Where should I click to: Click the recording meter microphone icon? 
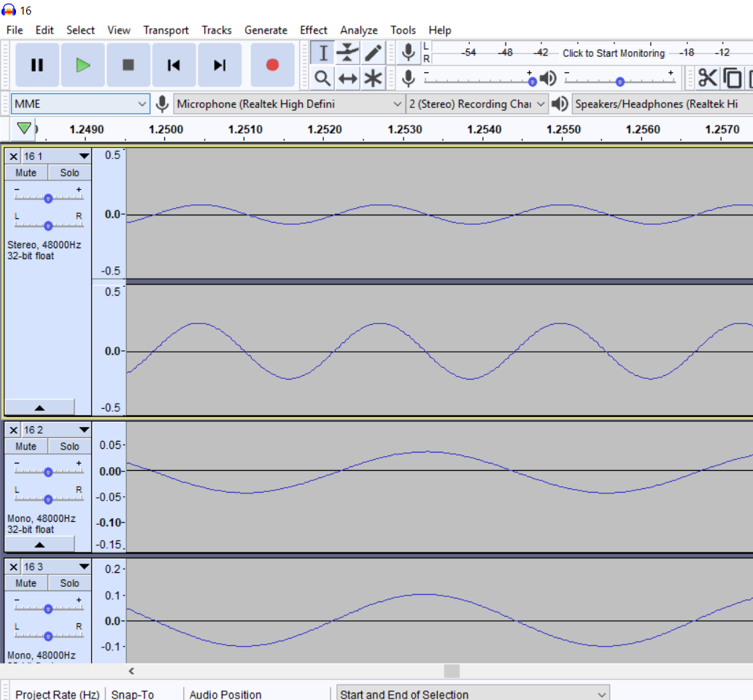point(409,53)
